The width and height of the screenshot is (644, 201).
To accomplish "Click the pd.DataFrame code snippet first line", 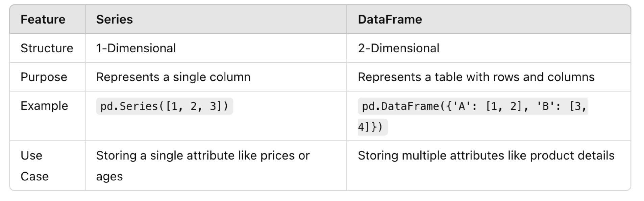I will pyautogui.click(x=473, y=106).
